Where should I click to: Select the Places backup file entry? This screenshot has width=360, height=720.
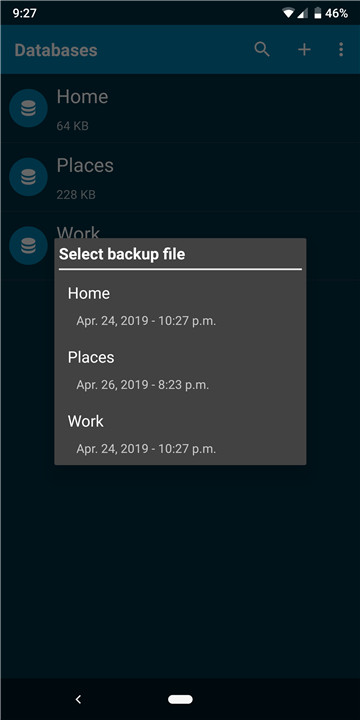click(180, 370)
